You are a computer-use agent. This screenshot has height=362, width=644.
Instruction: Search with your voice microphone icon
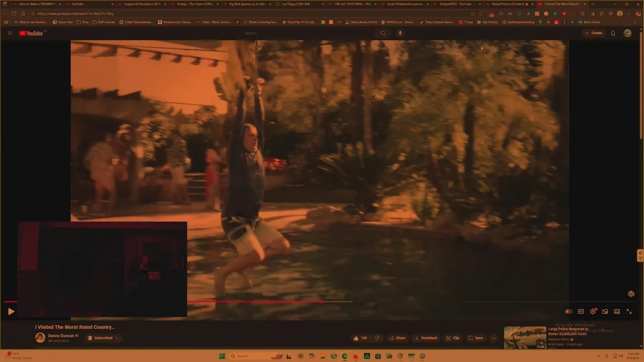click(400, 33)
